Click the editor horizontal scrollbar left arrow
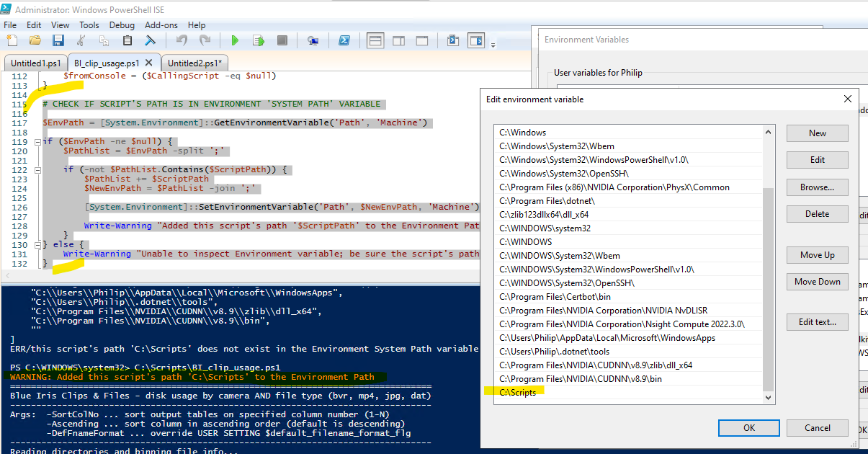Screen dimensions: 868x454 (7, 276)
